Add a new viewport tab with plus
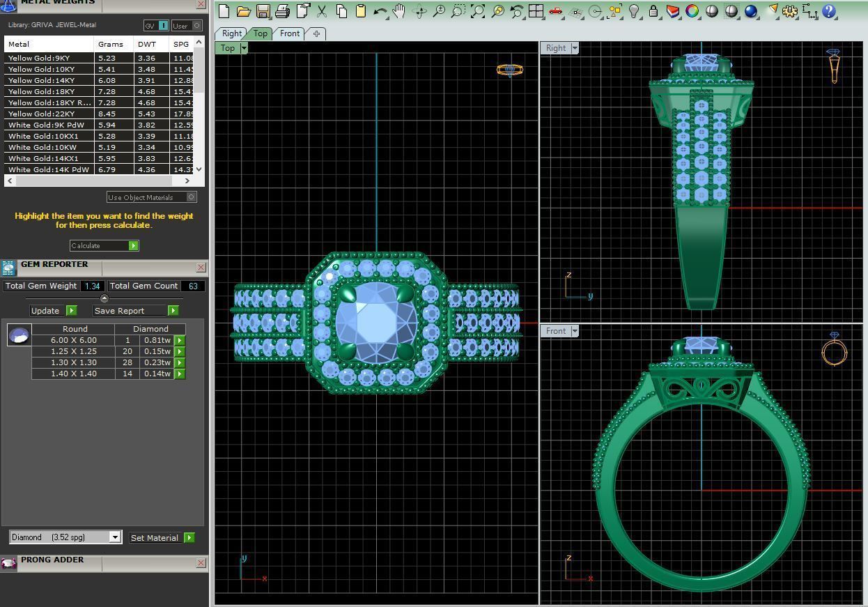The image size is (868, 607). click(316, 33)
